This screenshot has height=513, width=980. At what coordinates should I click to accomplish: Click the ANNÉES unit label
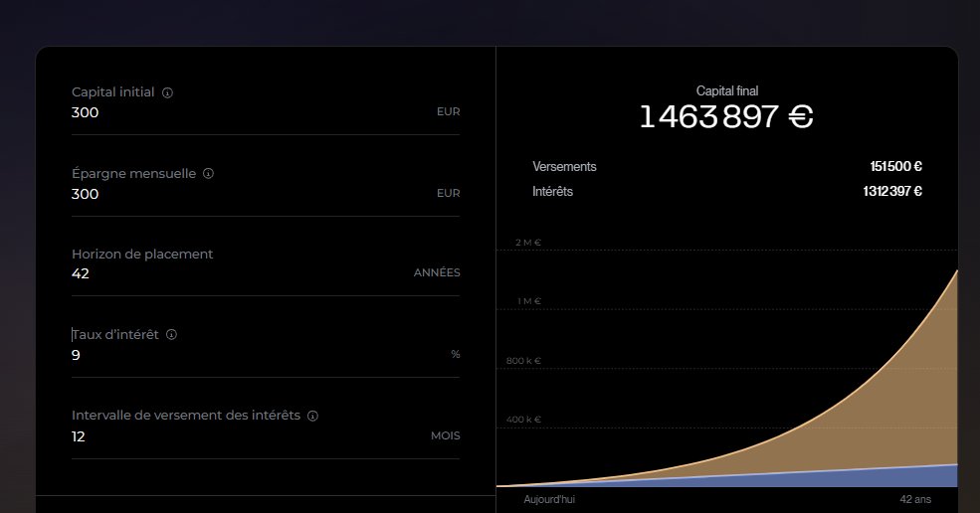point(437,272)
